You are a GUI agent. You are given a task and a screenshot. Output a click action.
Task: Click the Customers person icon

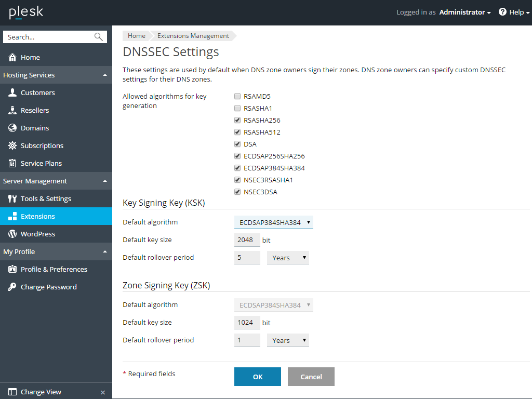tap(12, 92)
